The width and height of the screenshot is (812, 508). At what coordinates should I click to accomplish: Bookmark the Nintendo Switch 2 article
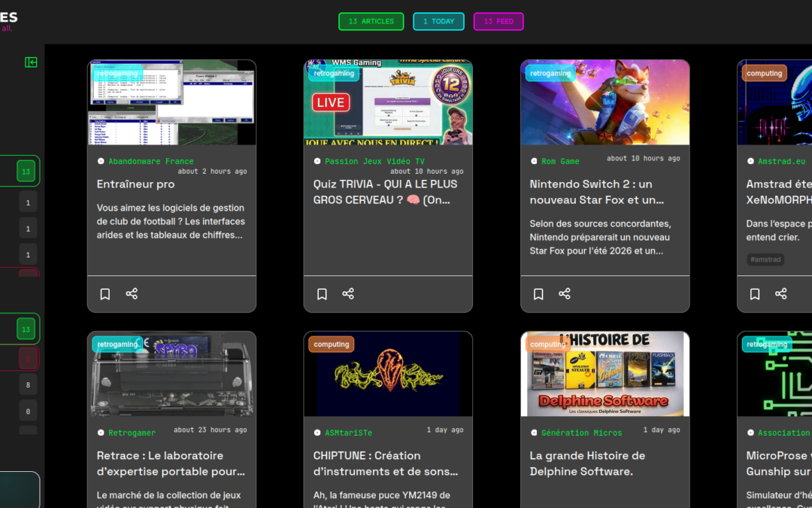[x=538, y=294]
